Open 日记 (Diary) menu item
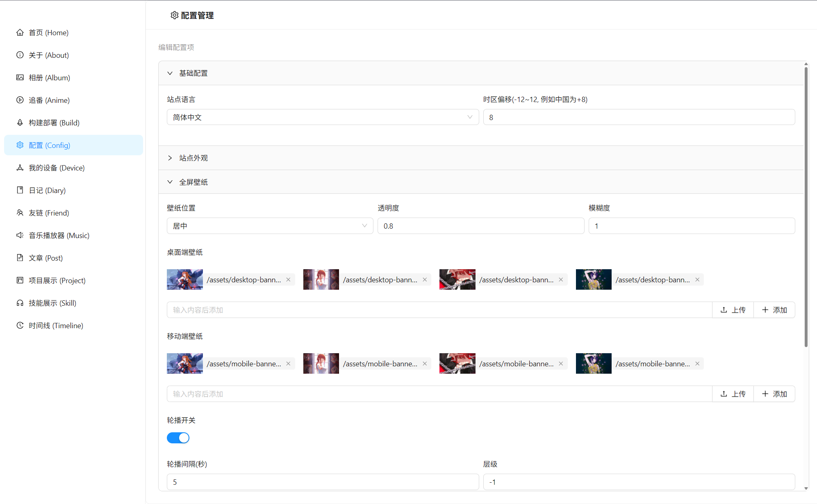This screenshot has height=504, width=817. coord(73,190)
